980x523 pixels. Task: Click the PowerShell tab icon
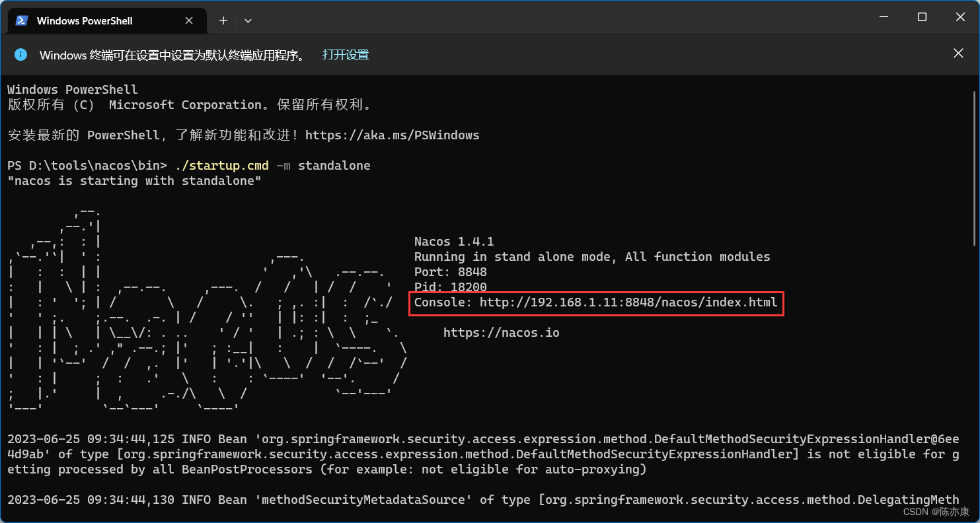(x=22, y=20)
